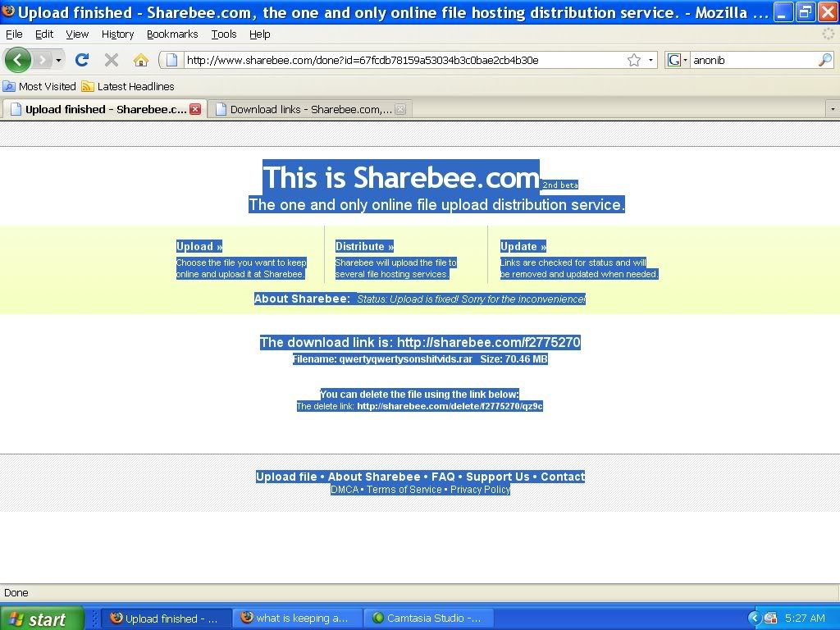Open the Terms of Service footer link
This screenshot has width=840, height=630.
coord(404,490)
